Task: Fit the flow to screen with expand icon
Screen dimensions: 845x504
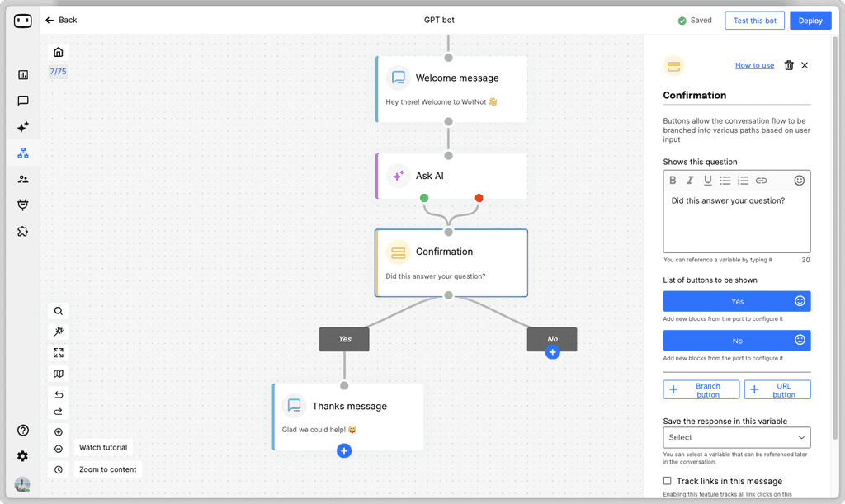Action: (x=58, y=352)
